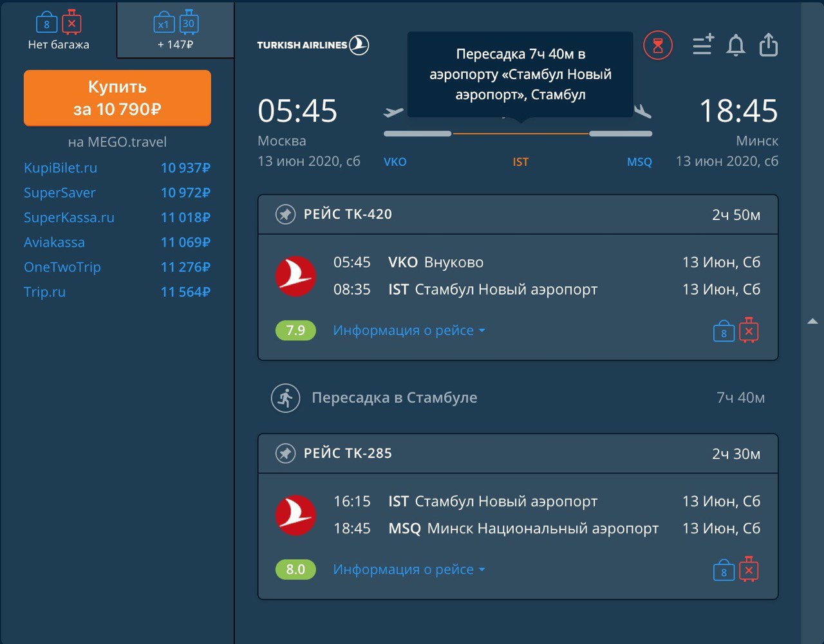This screenshot has width=824, height=644.
Task: Expand 'Информация о рейсе' for flight TK-420
Action: (x=409, y=331)
